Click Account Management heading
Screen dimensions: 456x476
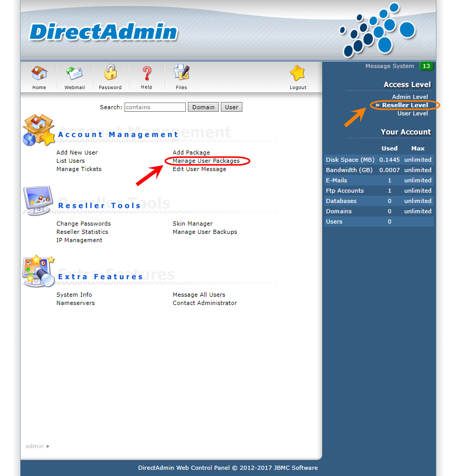118,134
